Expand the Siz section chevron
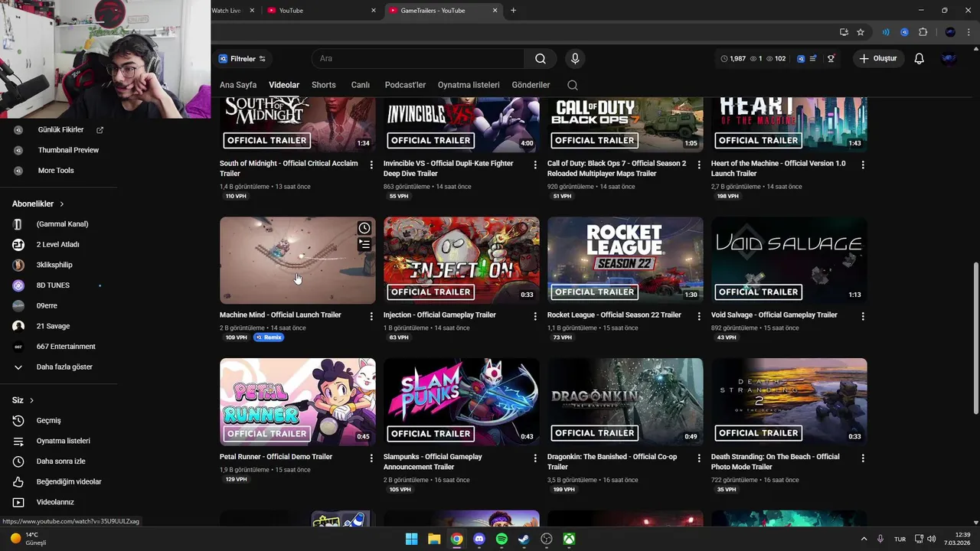 click(x=31, y=400)
